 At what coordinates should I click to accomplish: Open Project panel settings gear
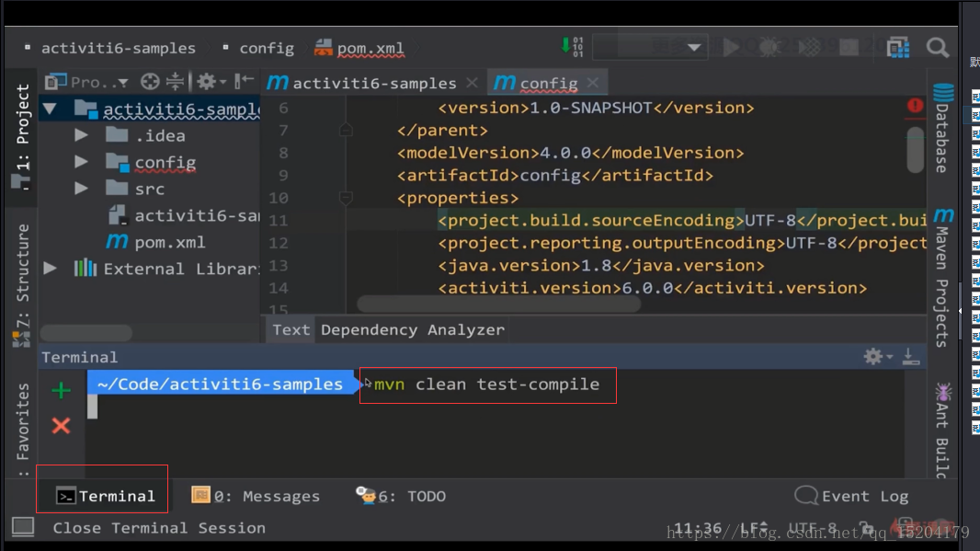pos(211,81)
